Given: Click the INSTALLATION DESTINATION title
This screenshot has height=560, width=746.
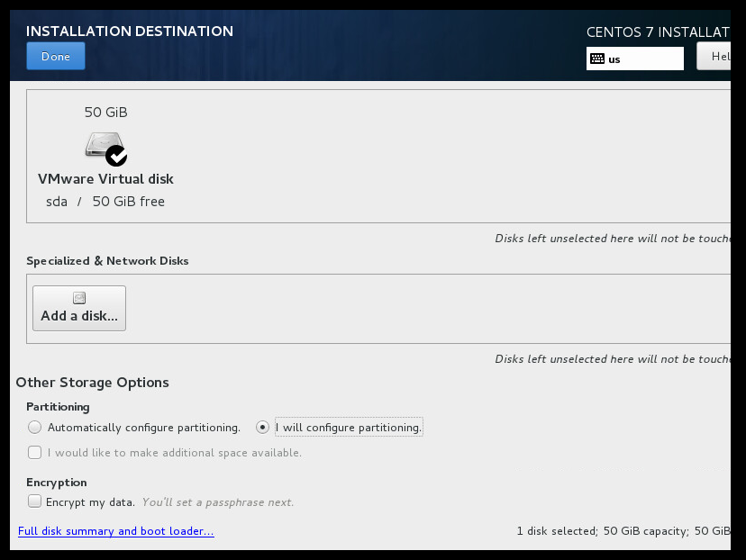Looking at the screenshot, I should pos(130,32).
